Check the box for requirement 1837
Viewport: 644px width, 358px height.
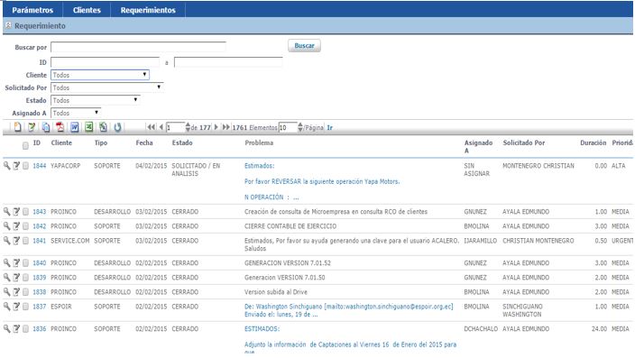(x=25, y=307)
